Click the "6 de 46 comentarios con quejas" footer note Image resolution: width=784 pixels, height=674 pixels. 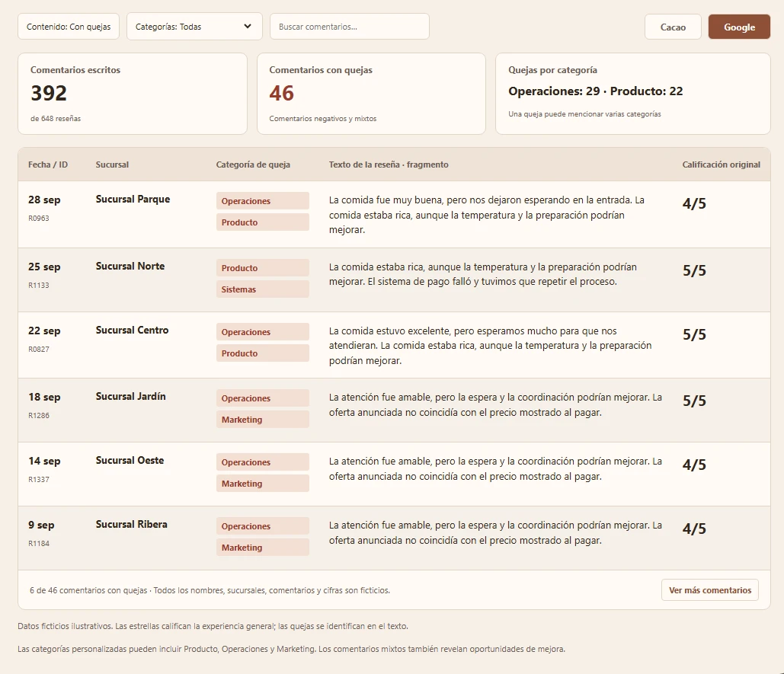(88, 590)
